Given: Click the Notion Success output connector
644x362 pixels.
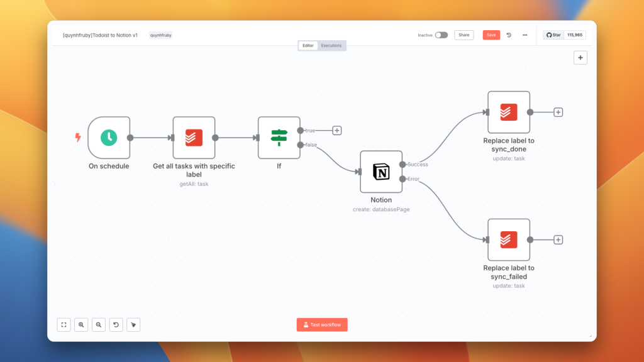Looking at the screenshot, I should [402, 165].
